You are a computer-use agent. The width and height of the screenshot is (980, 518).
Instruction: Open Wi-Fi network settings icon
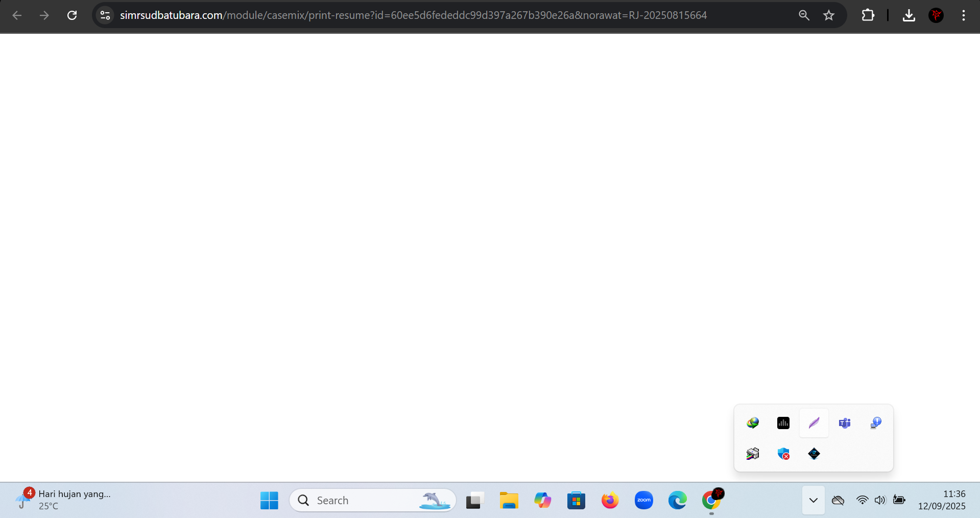point(862,500)
